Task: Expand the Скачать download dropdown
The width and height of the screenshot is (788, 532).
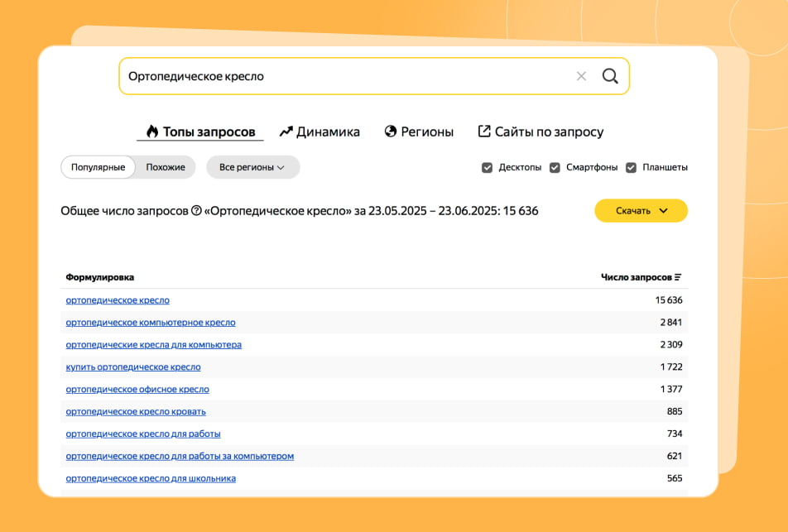Action: pyautogui.click(x=641, y=210)
